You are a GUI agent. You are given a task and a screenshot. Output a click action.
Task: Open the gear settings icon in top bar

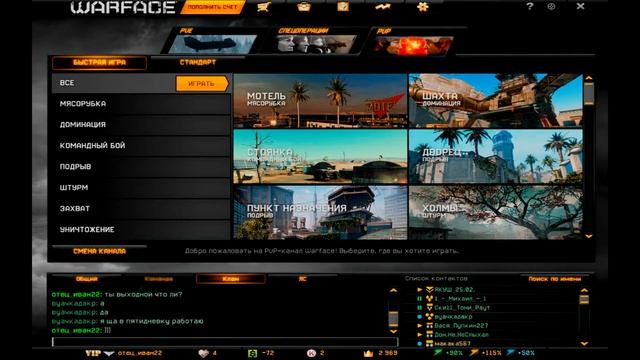(422, 7)
